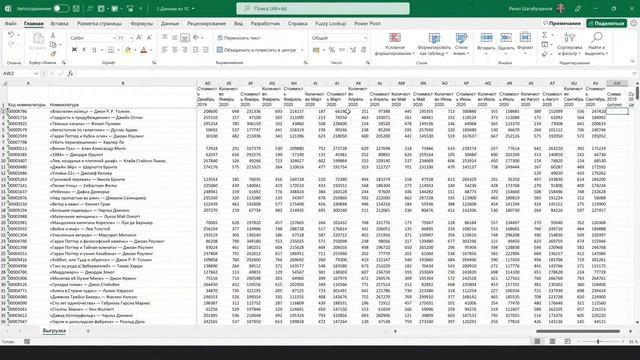This screenshot has width=640, height=360.
Task: Toggle underline Ч formatting
Action: [94, 50]
